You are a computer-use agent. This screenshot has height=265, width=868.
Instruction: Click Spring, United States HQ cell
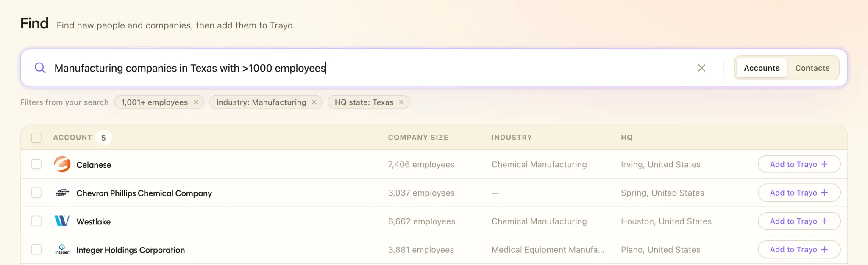[662, 193]
